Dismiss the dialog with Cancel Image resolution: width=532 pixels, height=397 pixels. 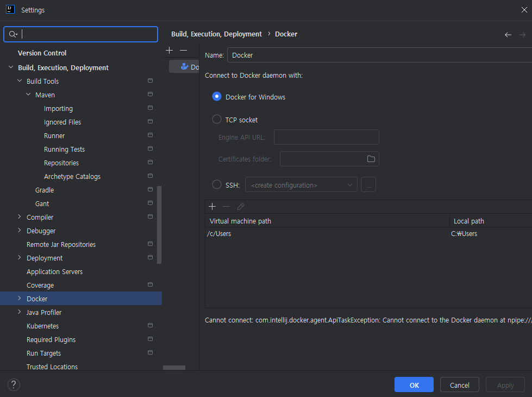click(459, 385)
